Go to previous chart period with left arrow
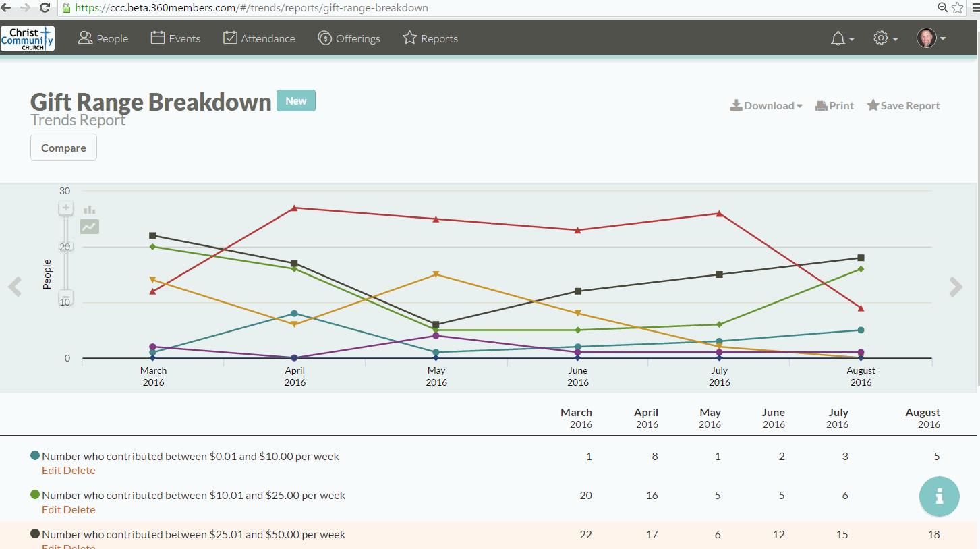This screenshot has width=980, height=549. [x=15, y=287]
